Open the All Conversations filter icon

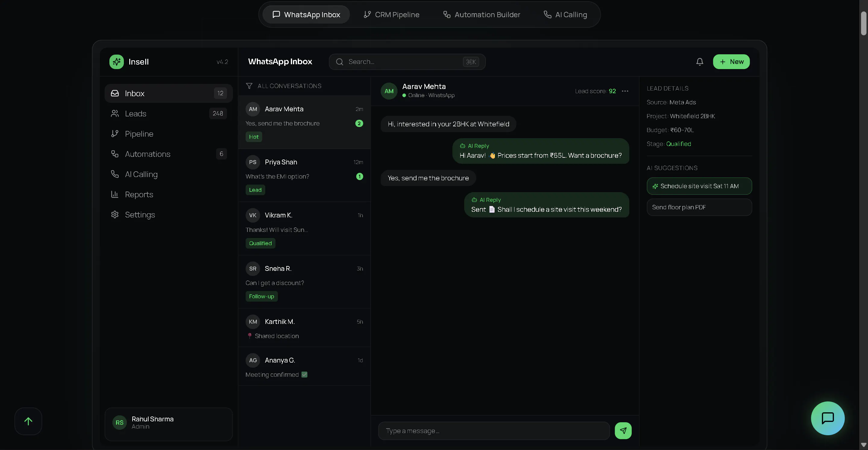click(249, 86)
